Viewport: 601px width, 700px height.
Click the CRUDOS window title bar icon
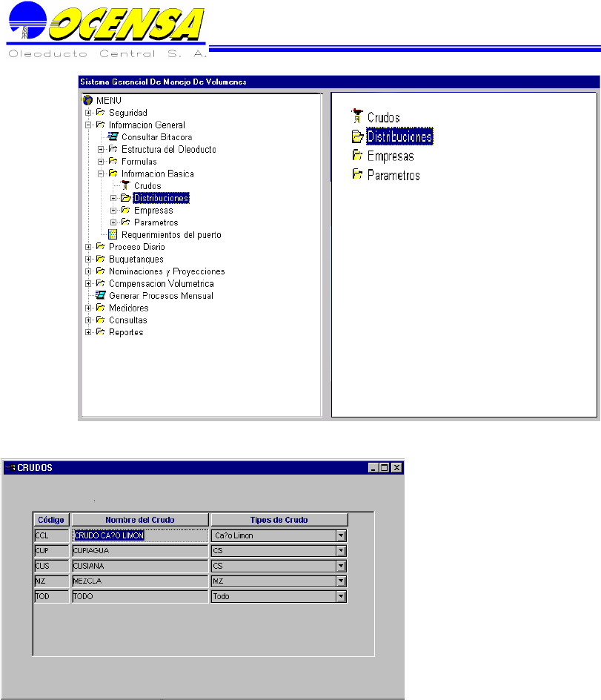[10, 467]
